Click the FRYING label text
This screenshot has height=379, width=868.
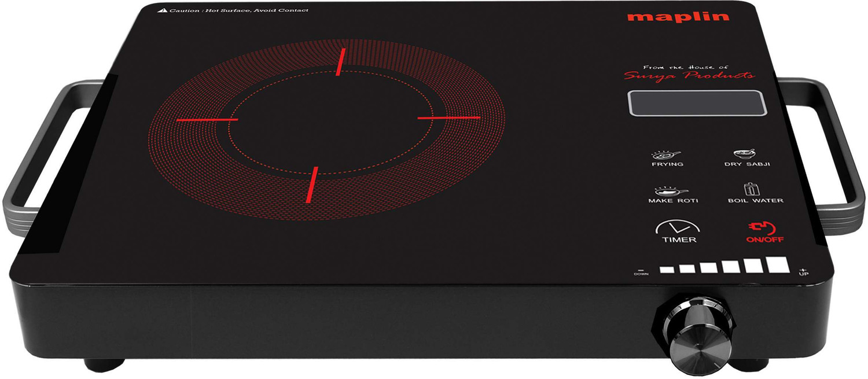[668, 164]
